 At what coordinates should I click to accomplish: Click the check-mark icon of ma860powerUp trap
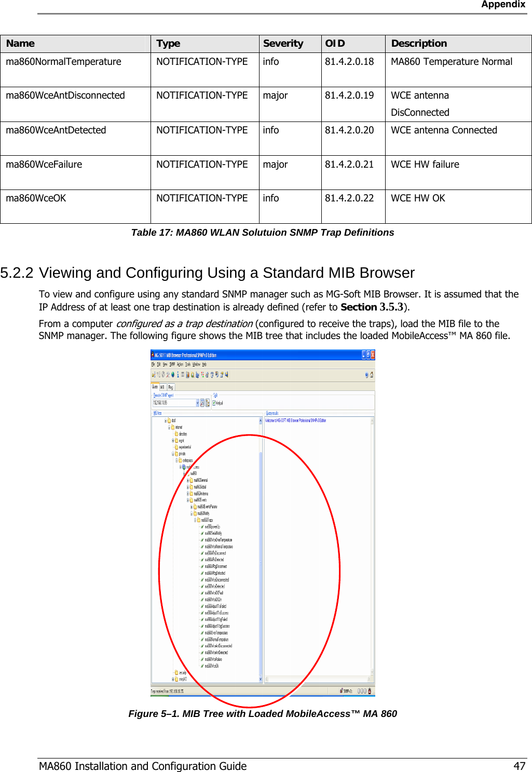202,526
